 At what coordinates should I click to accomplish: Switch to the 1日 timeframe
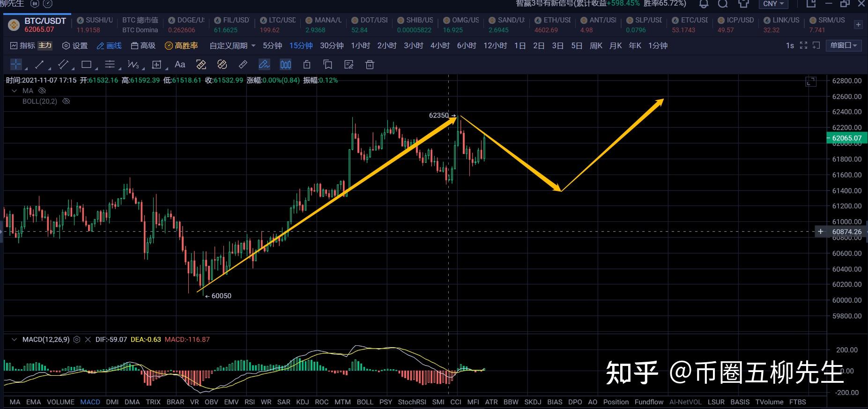click(520, 45)
